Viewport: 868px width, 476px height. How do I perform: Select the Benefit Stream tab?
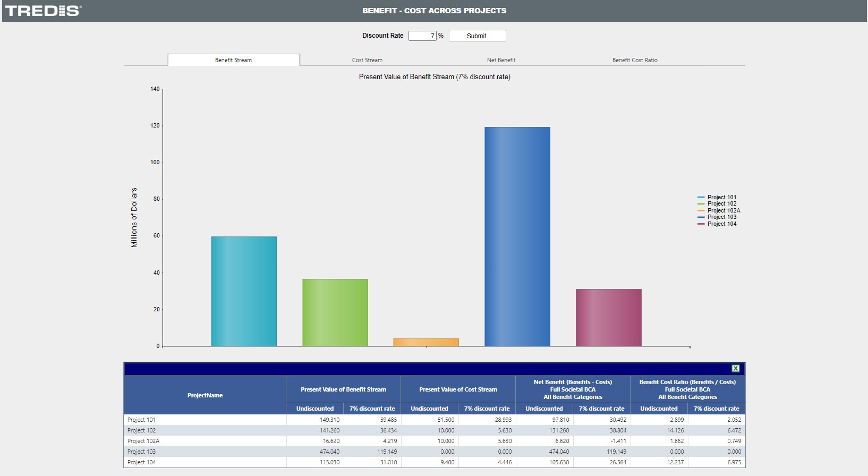point(233,60)
